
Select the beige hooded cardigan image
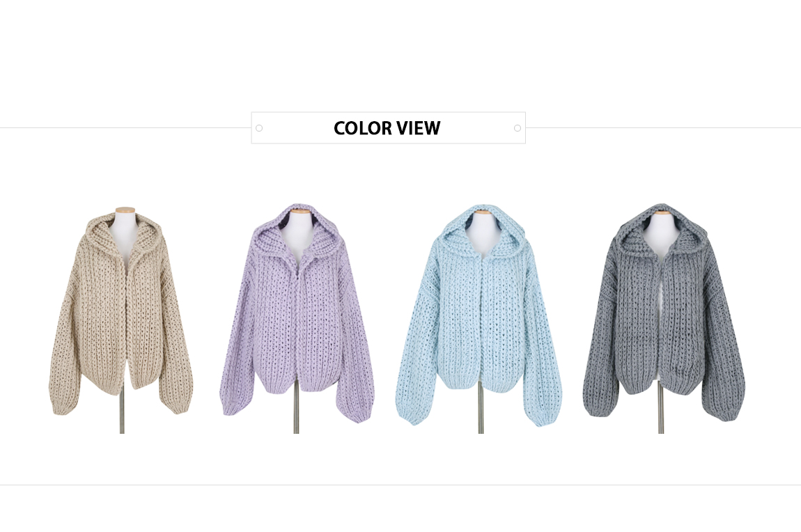pyautogui.click(x=120, y=320)
